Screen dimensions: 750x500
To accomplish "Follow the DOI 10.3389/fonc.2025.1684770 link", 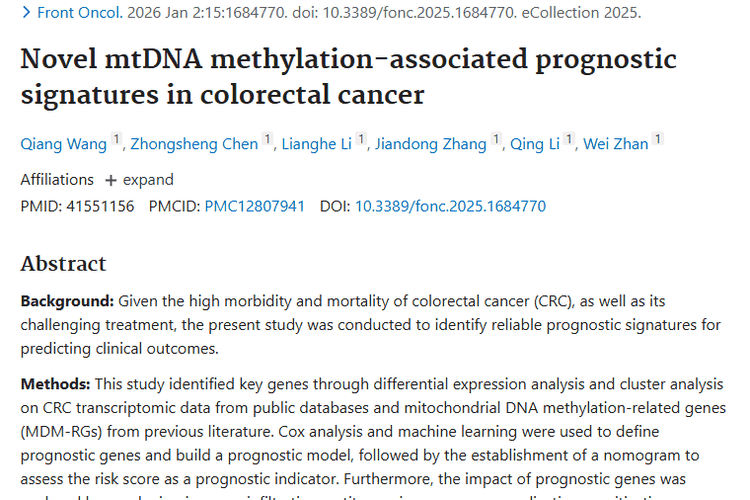I will (450, 207).
